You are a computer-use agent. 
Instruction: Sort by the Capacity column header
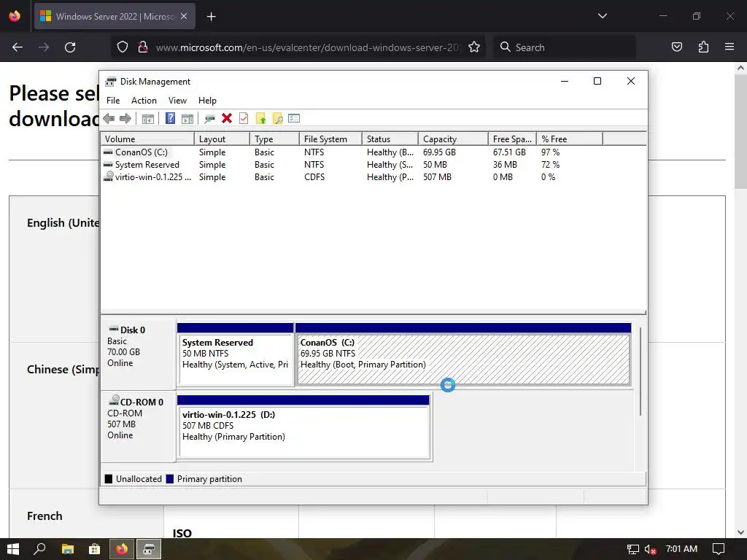coord(453,139)
